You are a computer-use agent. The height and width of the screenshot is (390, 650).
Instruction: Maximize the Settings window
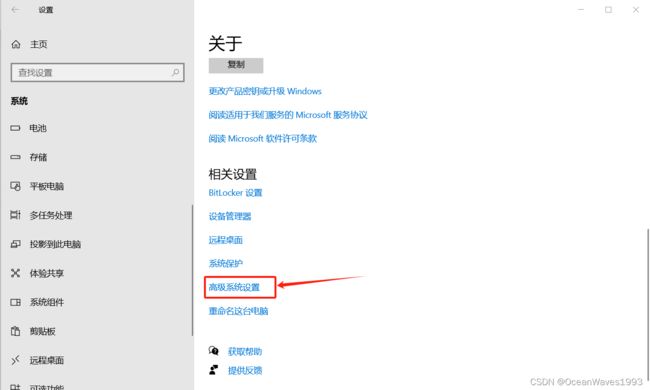tap(608, 10)
